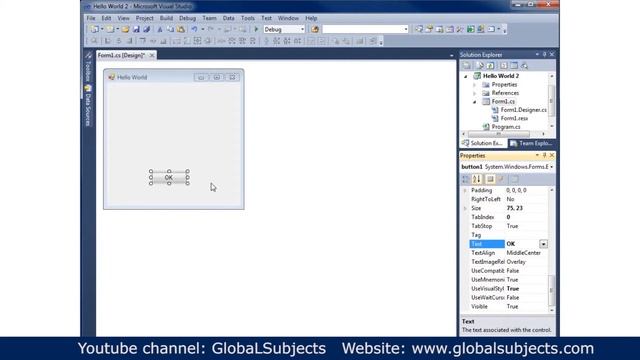Open the button1 object selector dropdown
This screenshot has height=360, width=640.
coord(551,167)
